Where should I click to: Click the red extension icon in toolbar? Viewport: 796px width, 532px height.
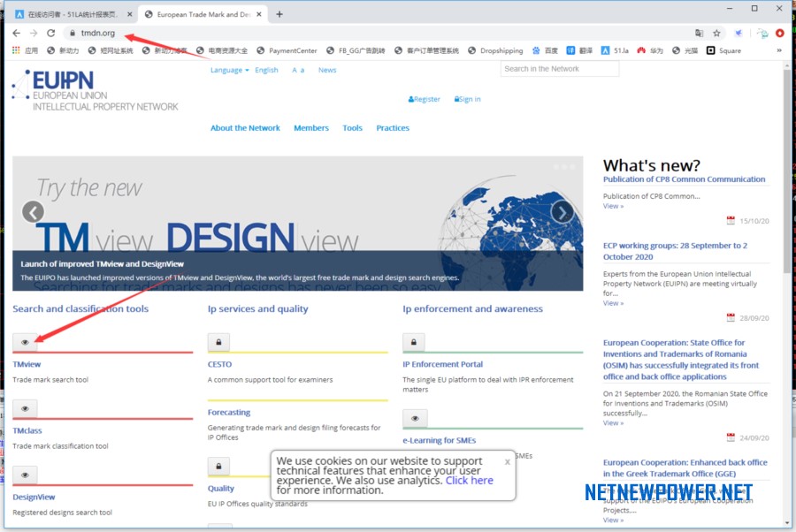tap(780, 33)
